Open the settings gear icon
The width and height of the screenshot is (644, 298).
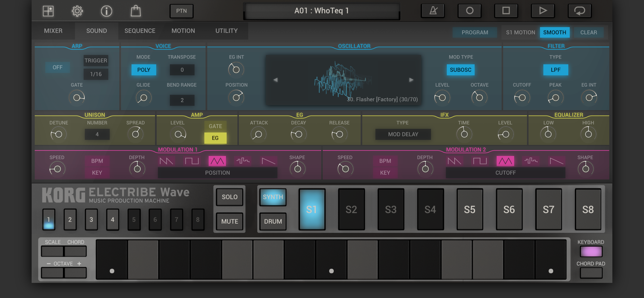coord(77,11)
